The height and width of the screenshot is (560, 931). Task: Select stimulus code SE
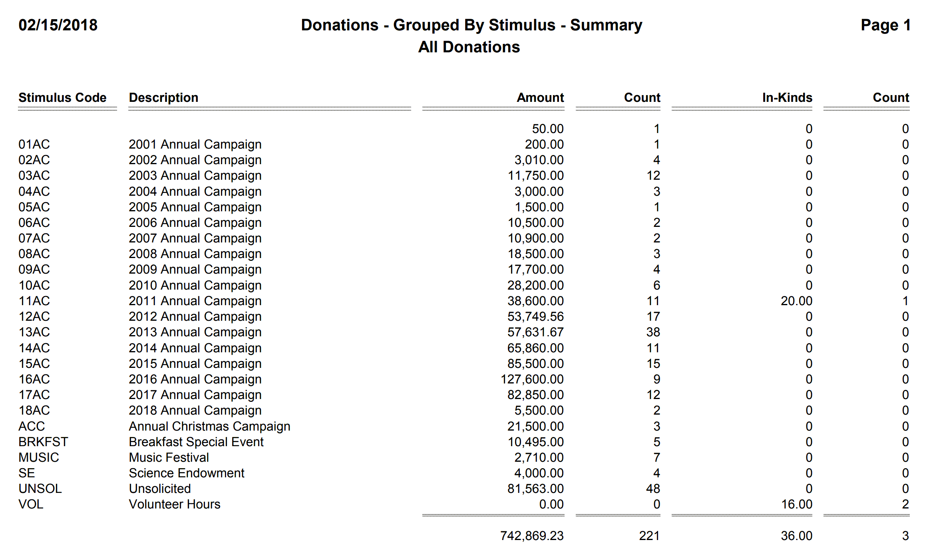[x=27, y=473]
